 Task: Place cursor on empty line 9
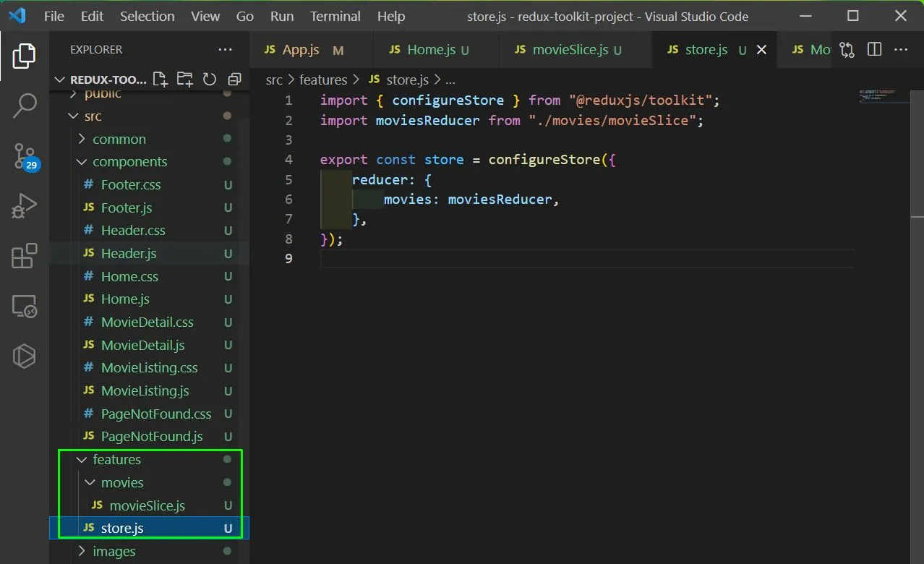pyautogui.click(x=586, y=258)
